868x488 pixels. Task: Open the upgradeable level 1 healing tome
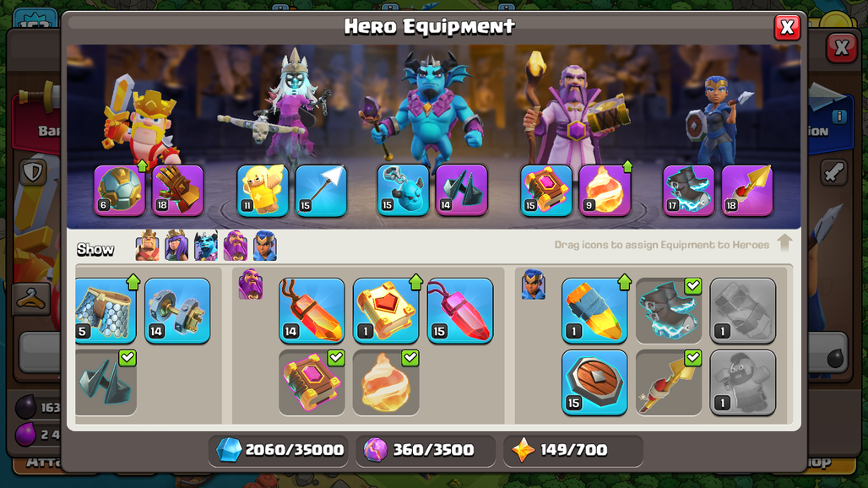pos(386,311)
